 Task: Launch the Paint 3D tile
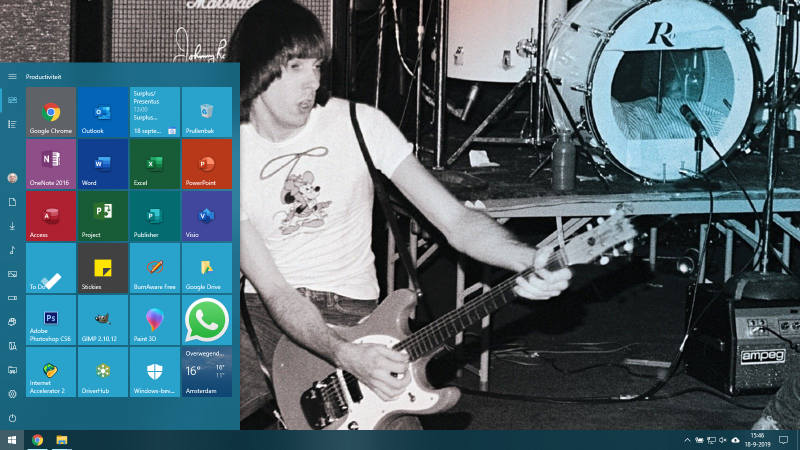[x=155, y=320]
